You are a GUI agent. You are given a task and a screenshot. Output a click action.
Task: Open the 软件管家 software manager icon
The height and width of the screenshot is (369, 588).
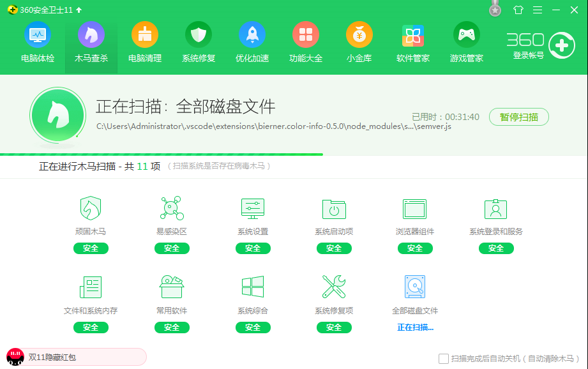tap(413, 36)
